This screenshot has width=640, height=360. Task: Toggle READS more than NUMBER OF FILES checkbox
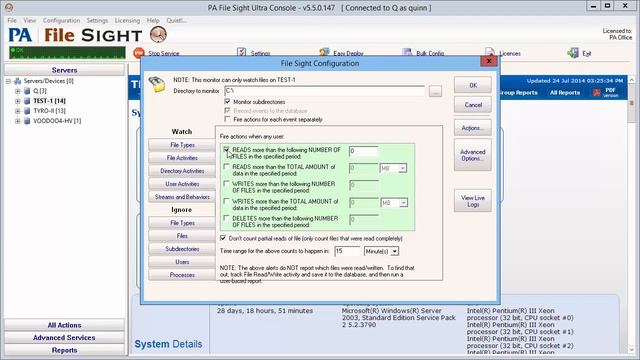pos(227,150)
